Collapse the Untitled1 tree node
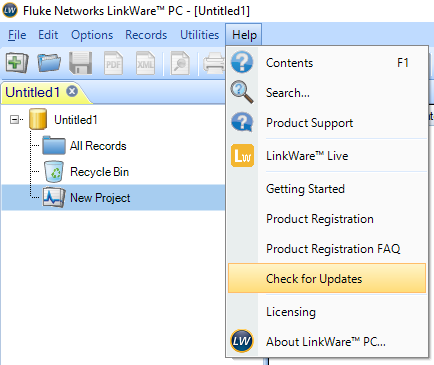 [x=14, y=119]
